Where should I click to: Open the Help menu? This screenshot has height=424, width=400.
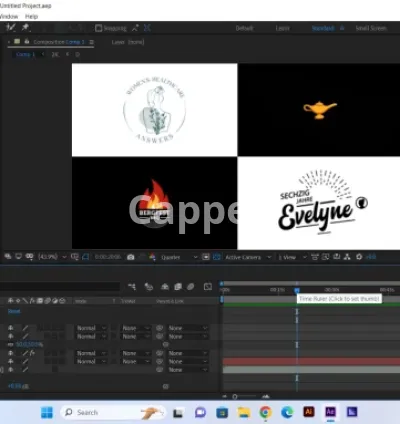[31, 16]
